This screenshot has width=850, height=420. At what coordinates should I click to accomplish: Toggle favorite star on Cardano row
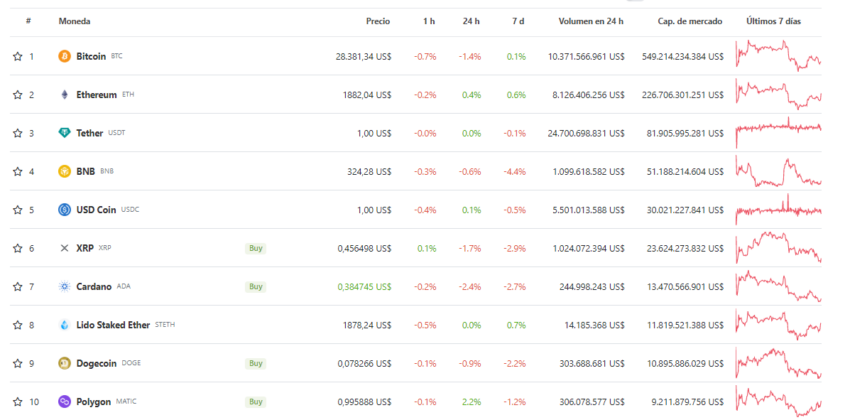coord(17,286)
